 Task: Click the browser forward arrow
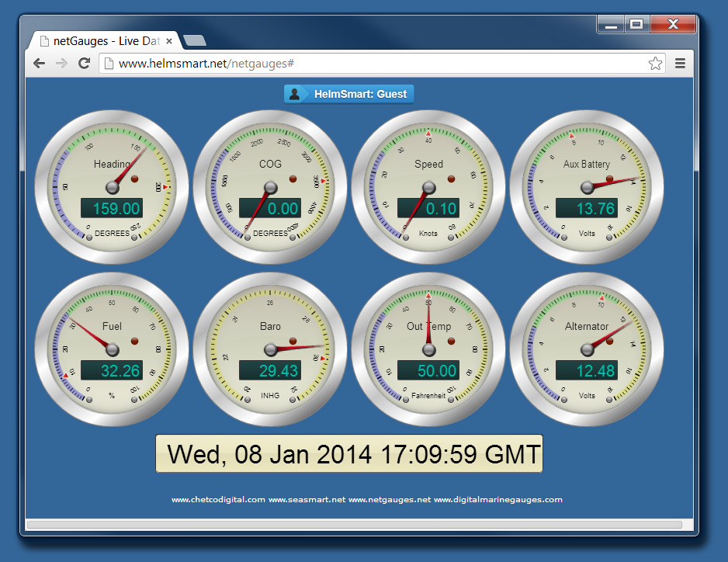(61, 63)
